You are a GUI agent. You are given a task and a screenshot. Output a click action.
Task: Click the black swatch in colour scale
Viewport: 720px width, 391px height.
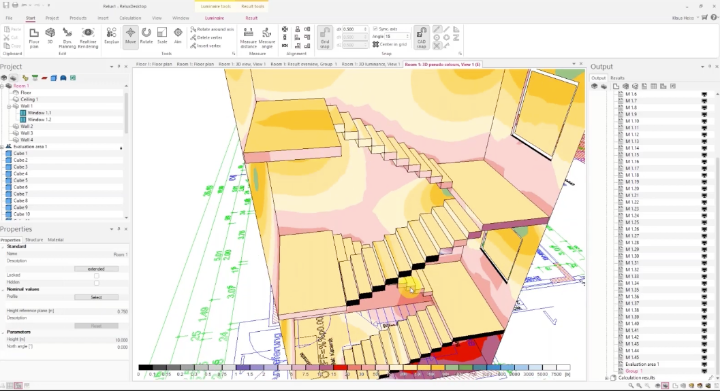(145, 368)
